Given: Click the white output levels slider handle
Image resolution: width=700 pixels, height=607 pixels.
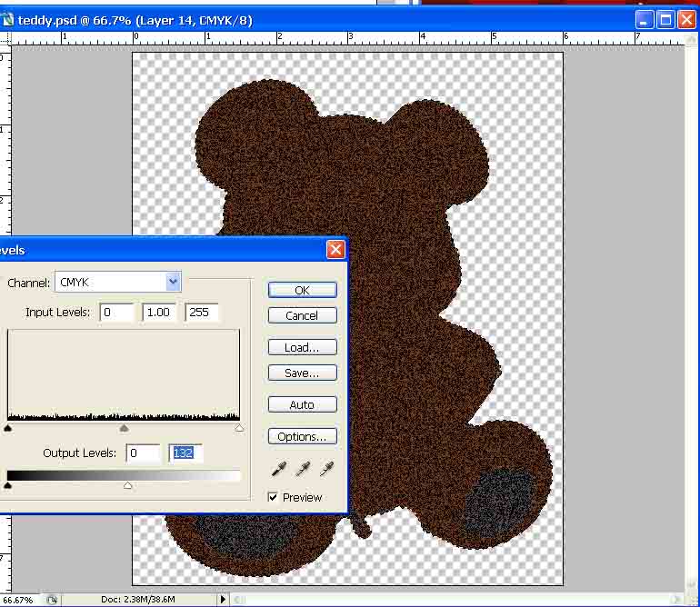Looking at the screenshot, I should coord(128,486).
